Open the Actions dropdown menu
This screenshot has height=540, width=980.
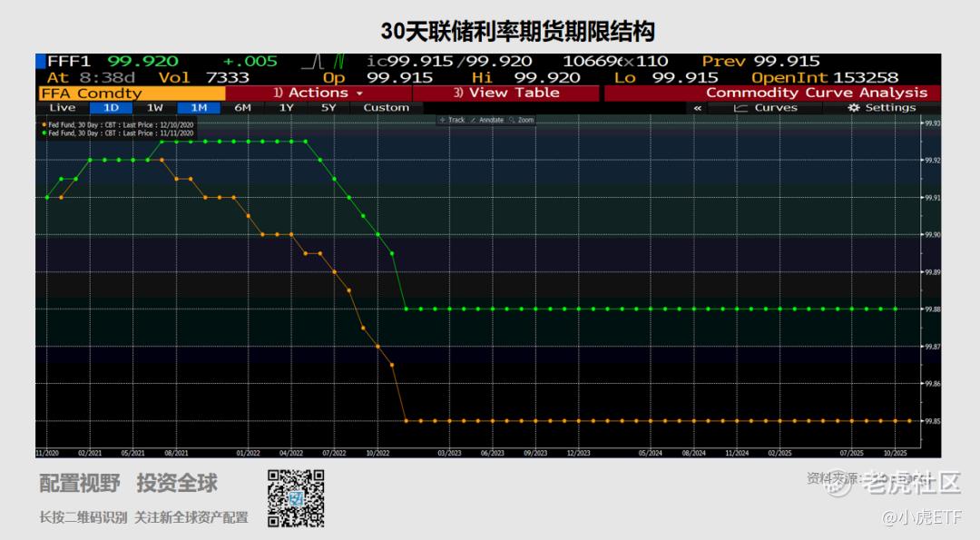[318, 93]
